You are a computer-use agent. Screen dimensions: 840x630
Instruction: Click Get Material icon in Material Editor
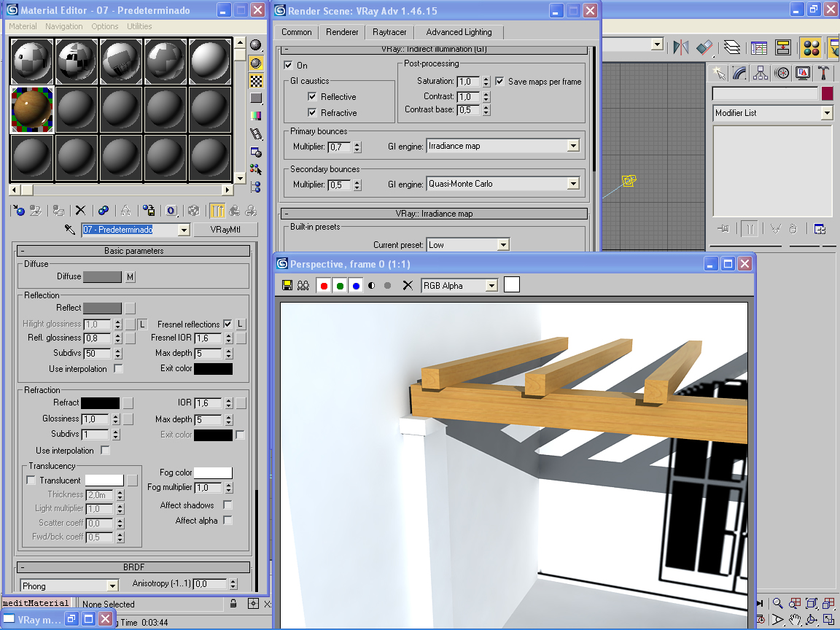point(19,211)
